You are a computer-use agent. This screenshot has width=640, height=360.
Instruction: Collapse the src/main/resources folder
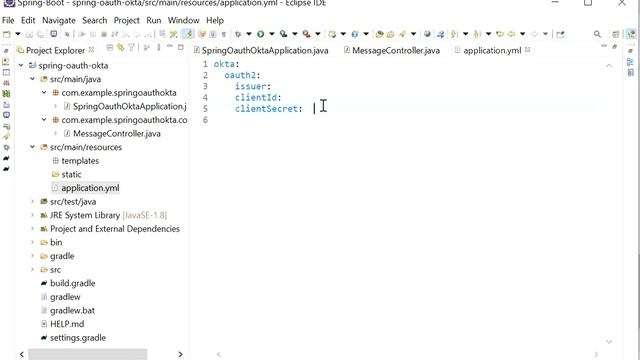pyautogui.click(x=32, y=147)
